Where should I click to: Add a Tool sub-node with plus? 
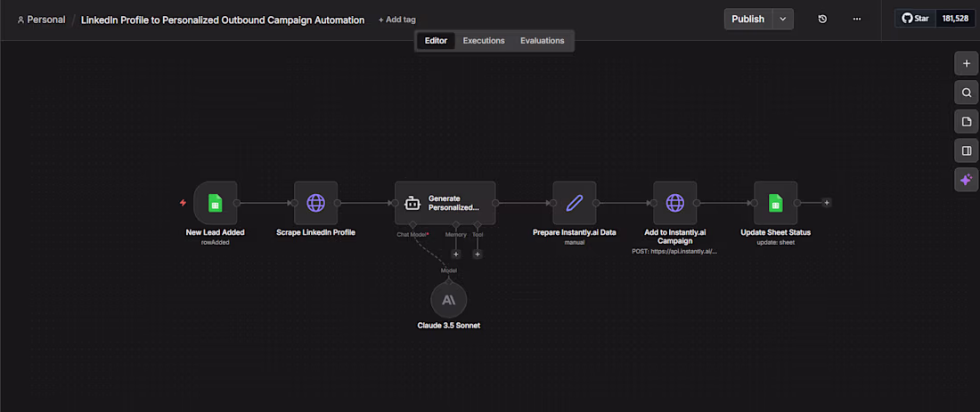point(478,254)
